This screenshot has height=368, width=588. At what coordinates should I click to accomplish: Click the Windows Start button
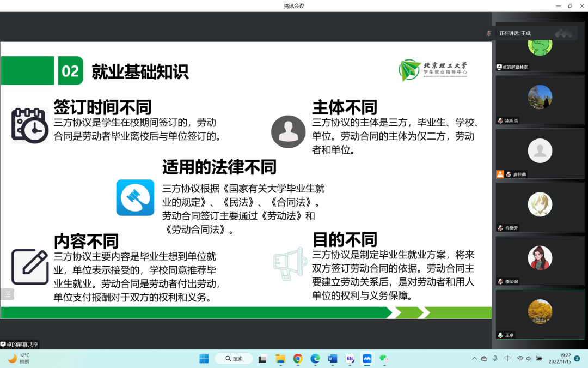click(x=204, y=359)
